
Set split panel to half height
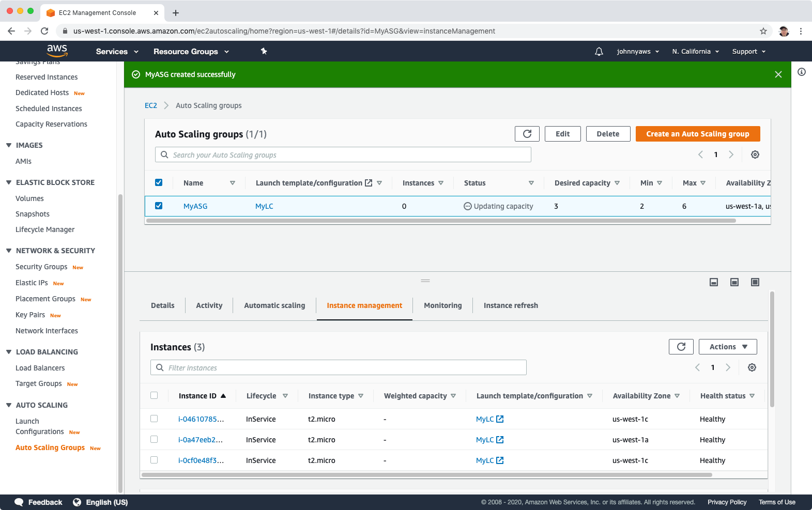click(734, 282)
